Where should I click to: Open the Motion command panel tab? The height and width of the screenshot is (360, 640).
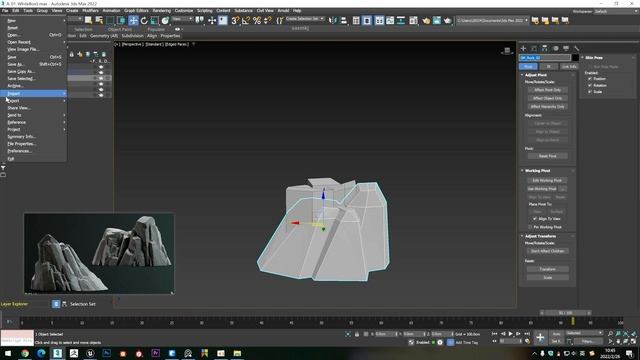556,48
